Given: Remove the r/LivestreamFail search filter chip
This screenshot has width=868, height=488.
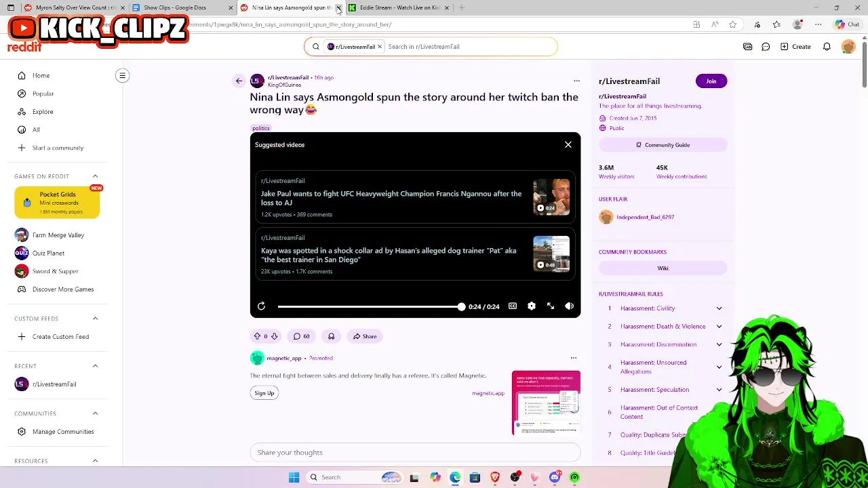Looking at the screenshot, I should pyautogui.click(x=380, y=47).
